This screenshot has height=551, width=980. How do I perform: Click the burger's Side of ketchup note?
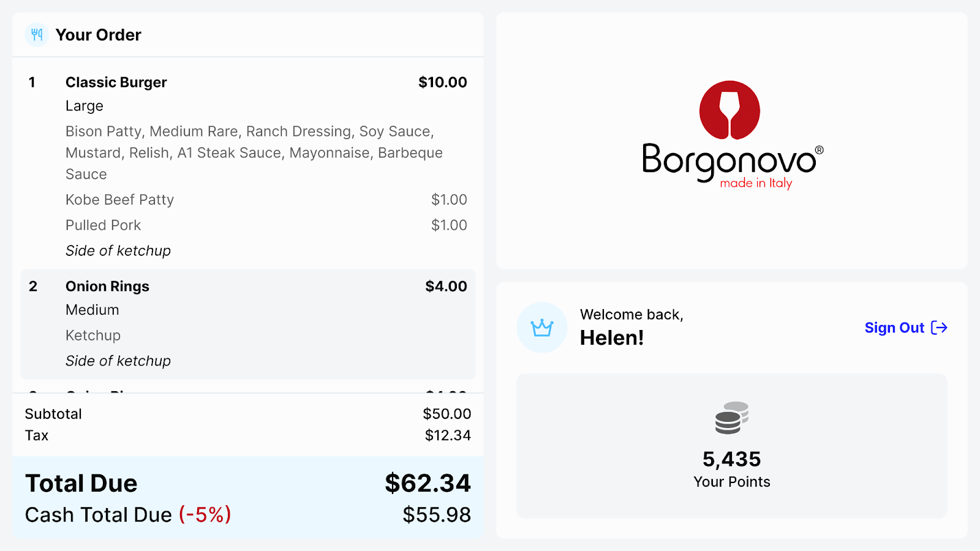118,251
